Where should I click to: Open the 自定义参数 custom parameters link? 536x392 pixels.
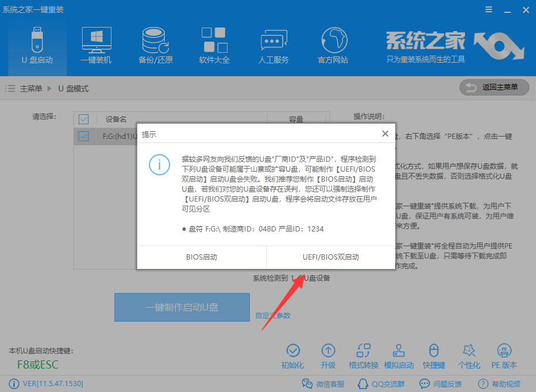[x=272, y=315]
